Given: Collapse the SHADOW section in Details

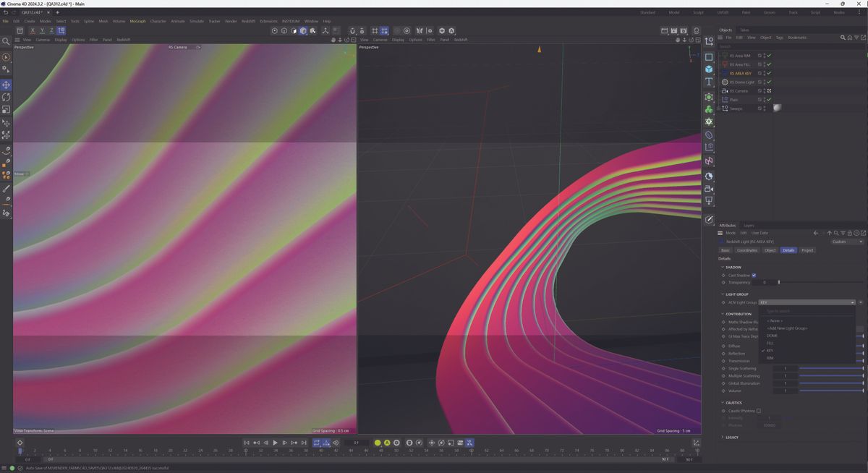Looking at the screenshot, I should (x=722, y=267).
